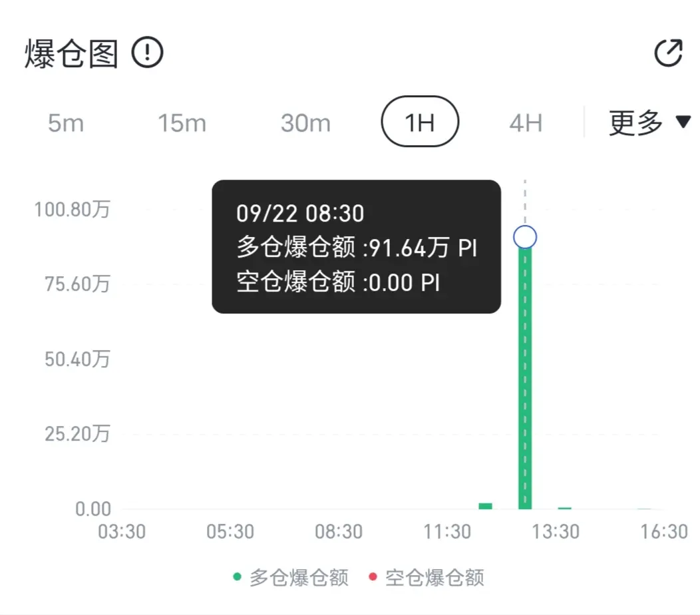Click the green legend dot for 多仓爆仓额

pyautogui.click(x=237, y=577)
